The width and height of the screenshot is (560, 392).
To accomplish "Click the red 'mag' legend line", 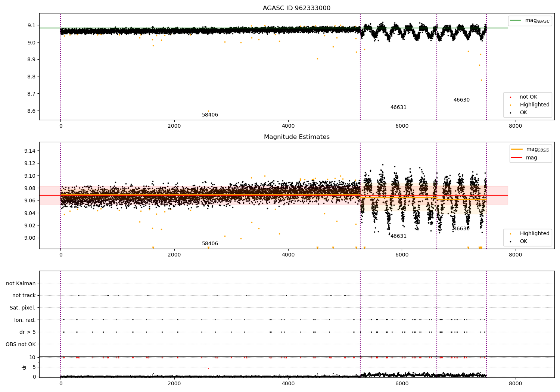I will click(x=517, y=158).
